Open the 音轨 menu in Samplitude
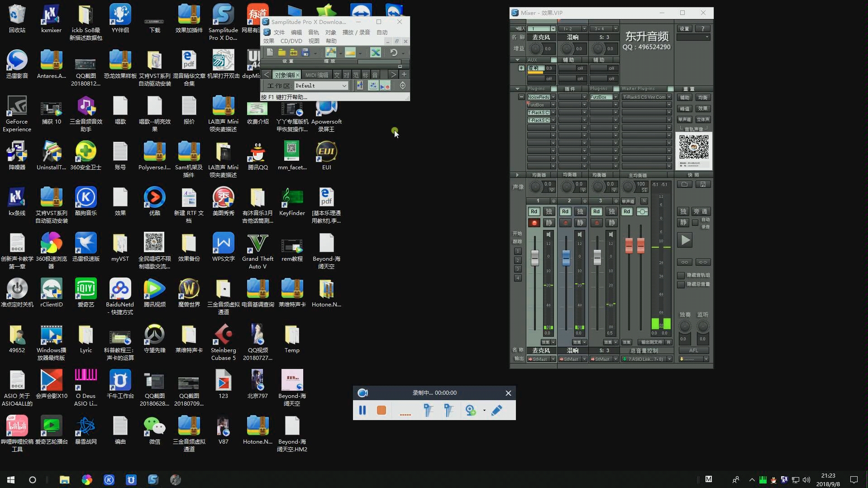Screen dimensions: 868x488 (x=314, y=32)
